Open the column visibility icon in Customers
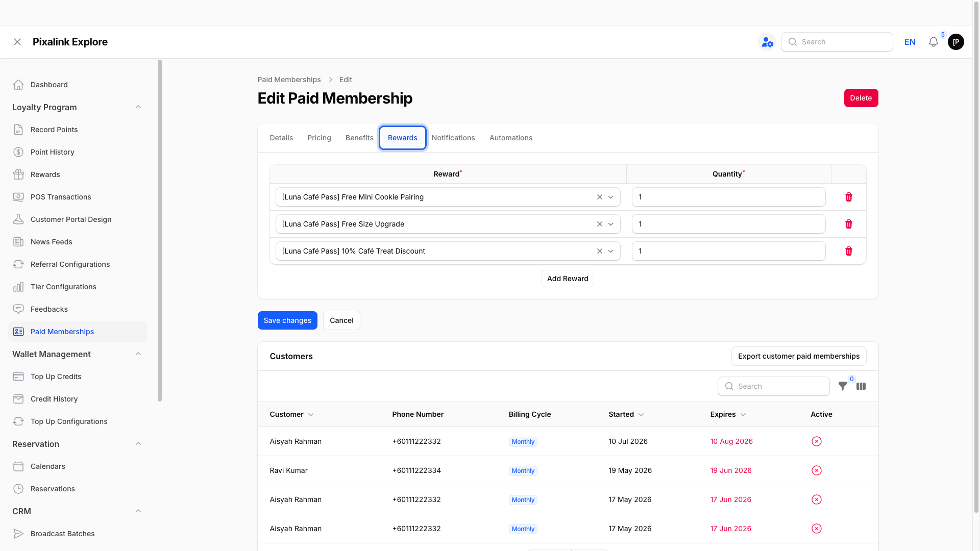Viewport: 980px width, 551px height. (x=861, y=386)
